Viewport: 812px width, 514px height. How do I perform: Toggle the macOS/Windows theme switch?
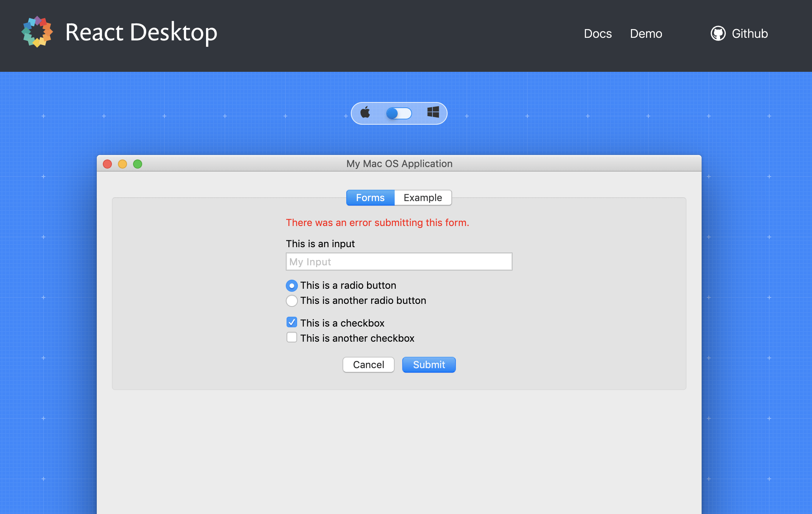coord(399,113)
